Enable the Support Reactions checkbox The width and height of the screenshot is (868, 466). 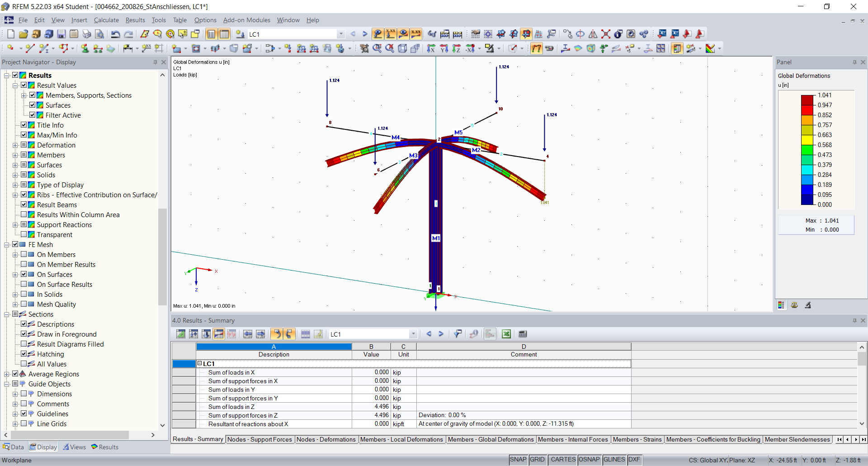coord(24,225)
